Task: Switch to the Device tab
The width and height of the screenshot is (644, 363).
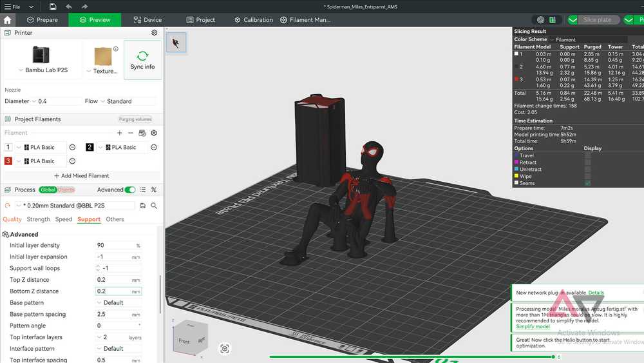Action: tap(148, 20)
